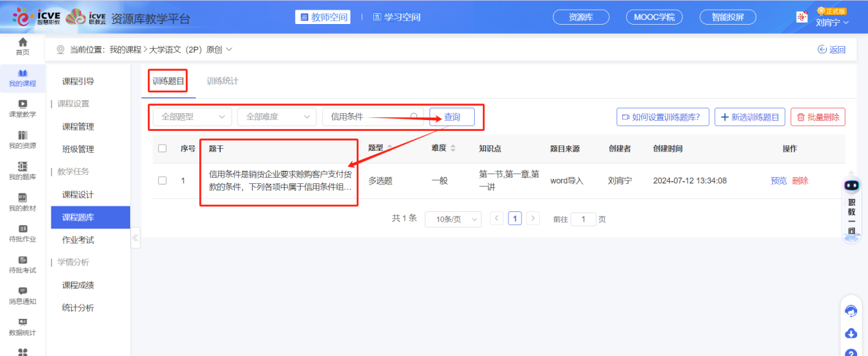Switch to the 训练统计 tab
The width and height of the screenshot is (868, 356).
tap(223, 81)
